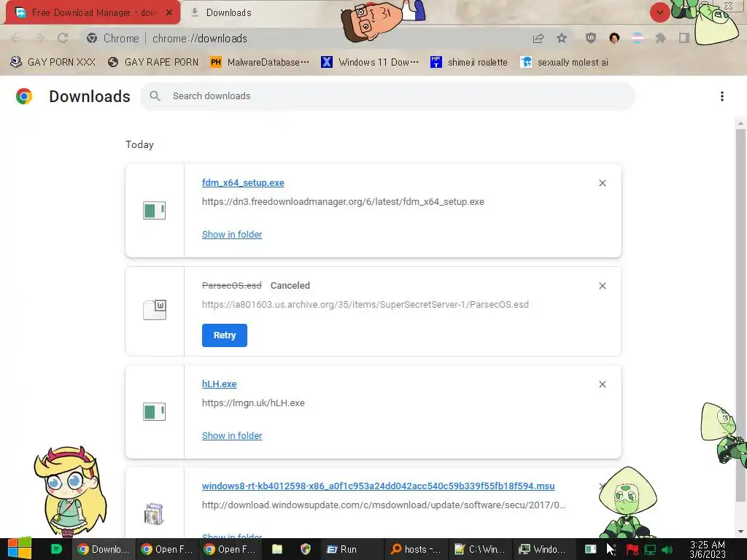This screenshot has width=747, height=560.
Task: Go back with the back arrow
Action: coord(16,38)
